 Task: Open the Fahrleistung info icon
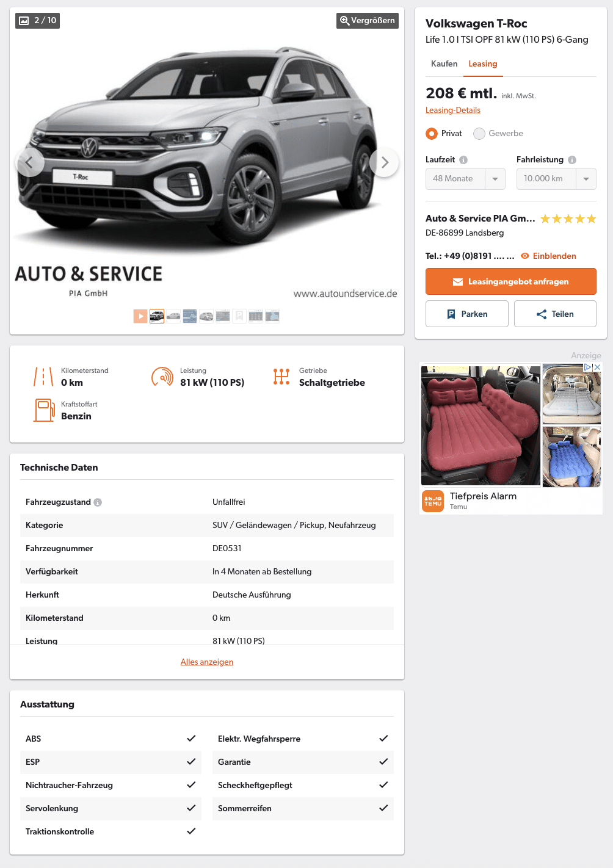572,160
